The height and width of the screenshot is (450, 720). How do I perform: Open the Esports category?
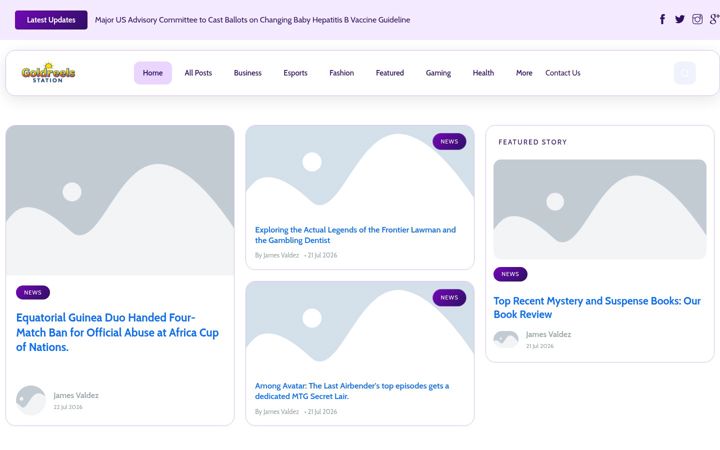coord(295,73)
